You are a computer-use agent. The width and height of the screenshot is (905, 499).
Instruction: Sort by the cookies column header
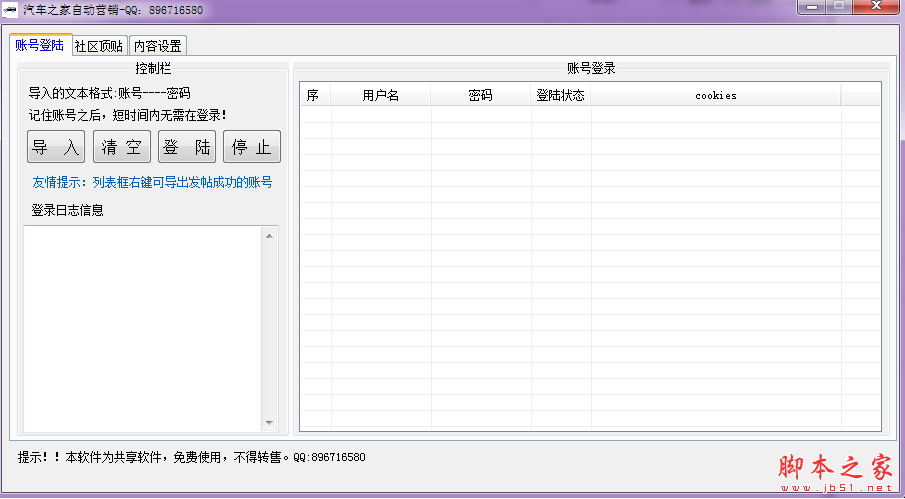pos(716,95)
